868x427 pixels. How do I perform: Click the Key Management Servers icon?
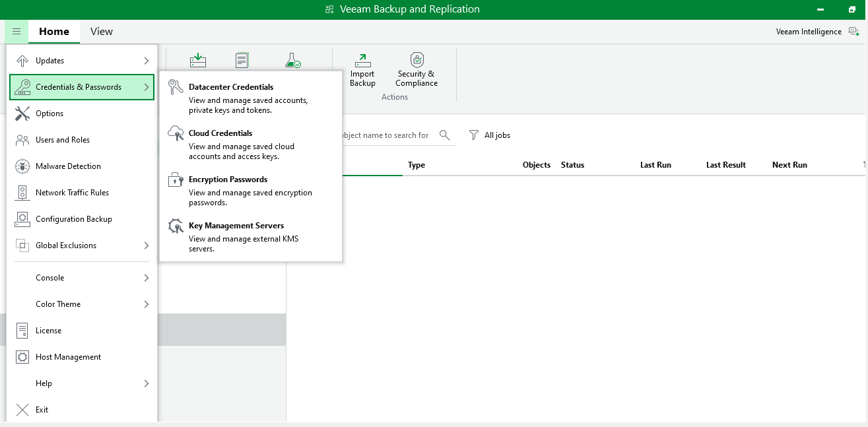point(176,226)
